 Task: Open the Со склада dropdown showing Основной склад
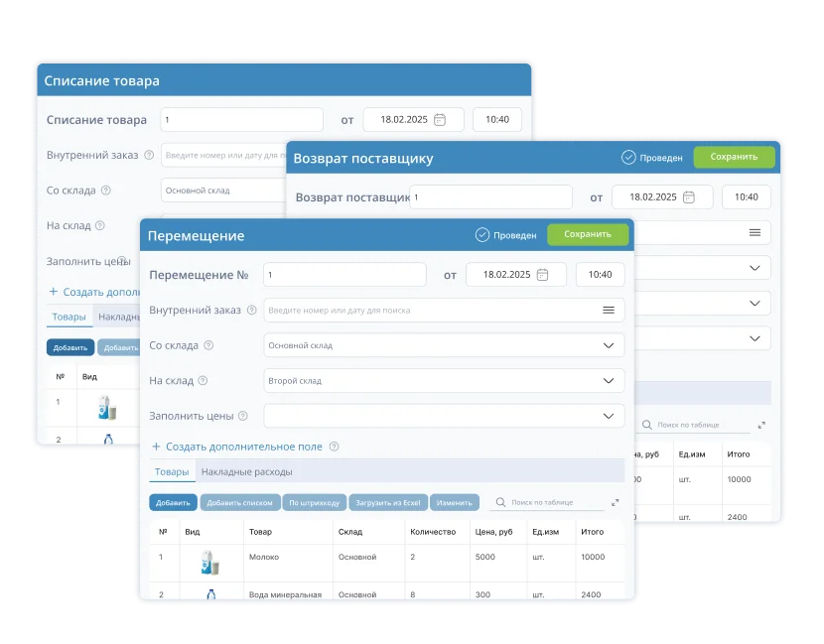coord(609,345)
